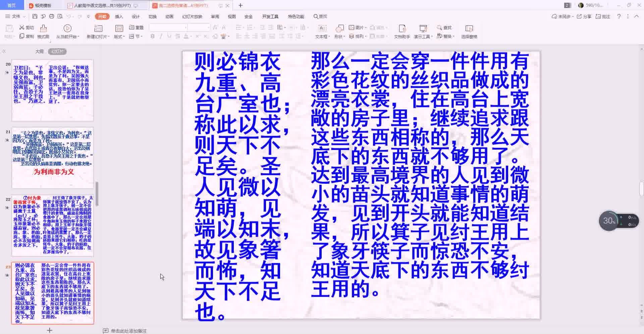Click the Replace (替换) tool
Screen dimensions: 644x334
pos(445,36)
